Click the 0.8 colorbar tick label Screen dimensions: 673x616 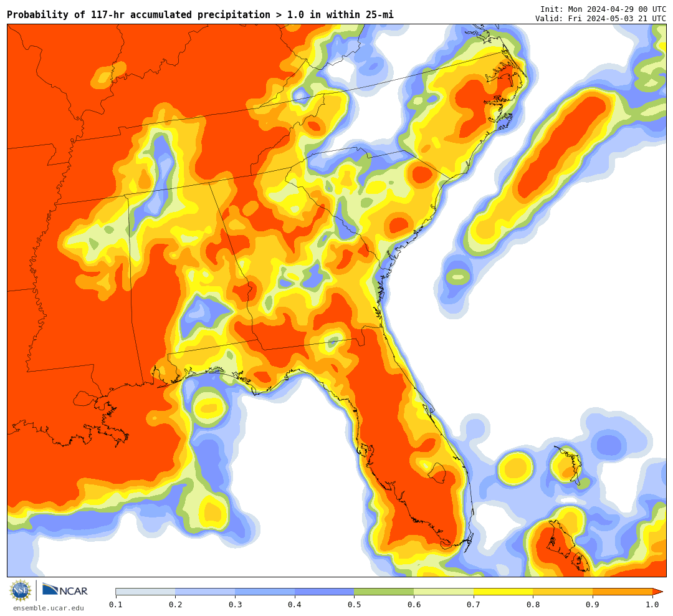[533, 604]
